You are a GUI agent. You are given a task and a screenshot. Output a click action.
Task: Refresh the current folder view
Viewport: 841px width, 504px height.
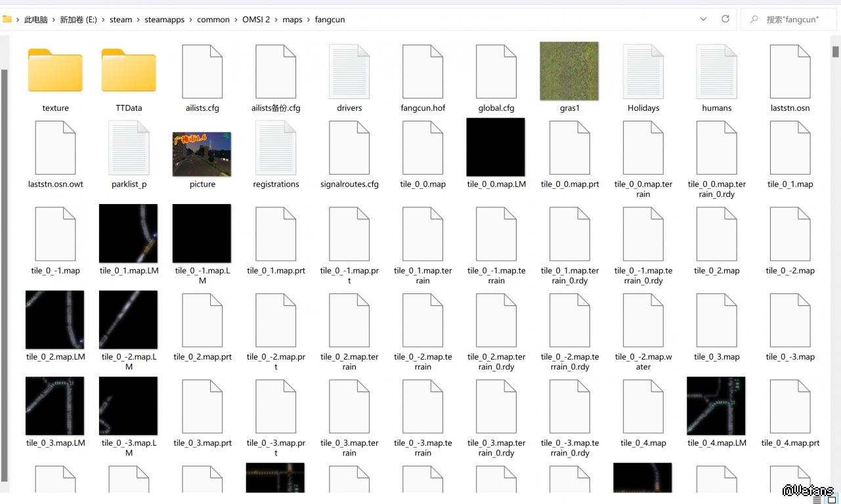[x=725, y=20]
